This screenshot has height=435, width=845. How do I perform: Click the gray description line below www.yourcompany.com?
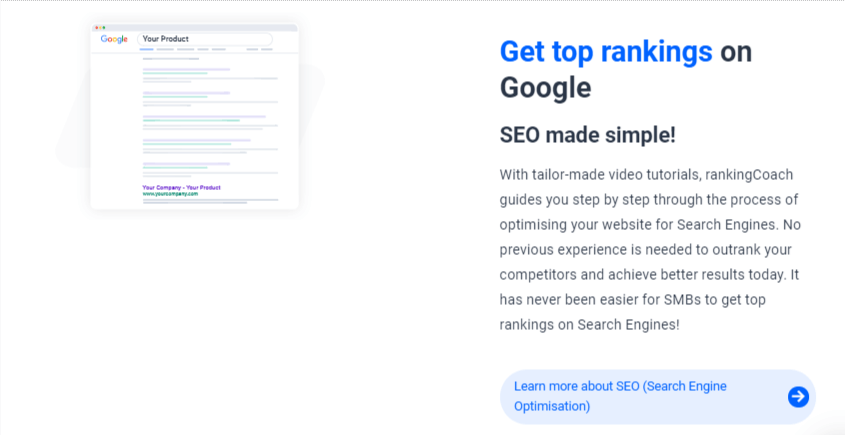pos(210,200)
